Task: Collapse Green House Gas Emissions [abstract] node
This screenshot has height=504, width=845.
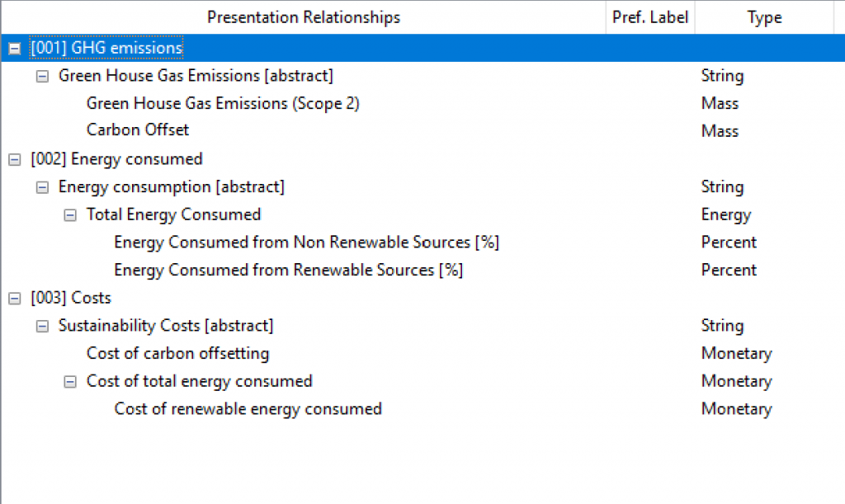Action: tap(42, 77)
